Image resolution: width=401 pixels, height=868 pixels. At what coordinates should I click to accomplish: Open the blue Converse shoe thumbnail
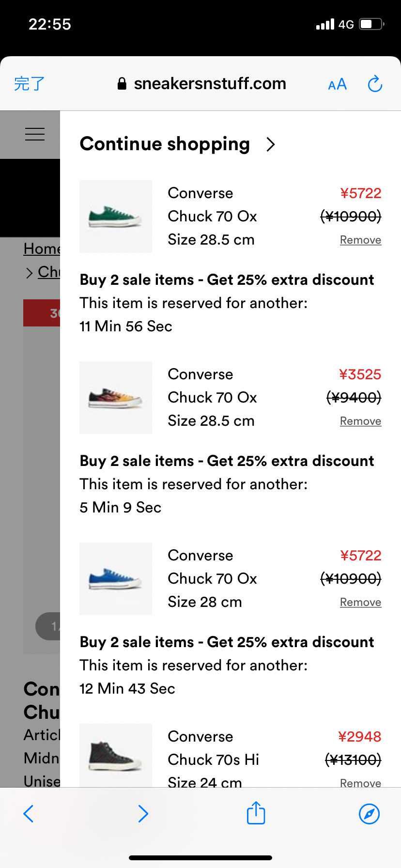116,579
